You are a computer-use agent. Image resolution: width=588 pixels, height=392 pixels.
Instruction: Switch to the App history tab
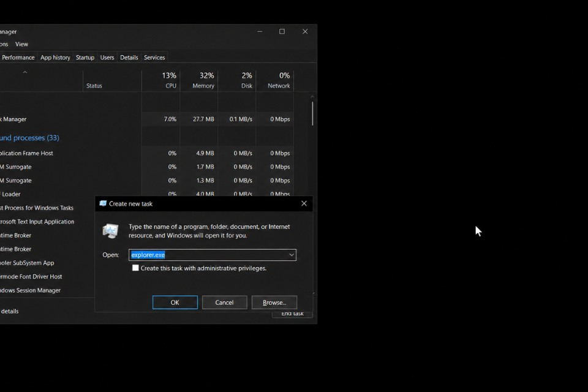click(x=55, y=57)
